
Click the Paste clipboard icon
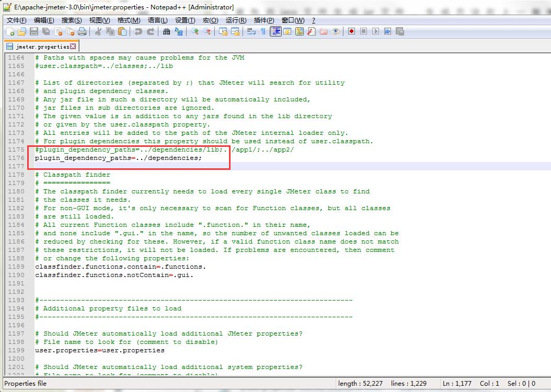(122, 31)
